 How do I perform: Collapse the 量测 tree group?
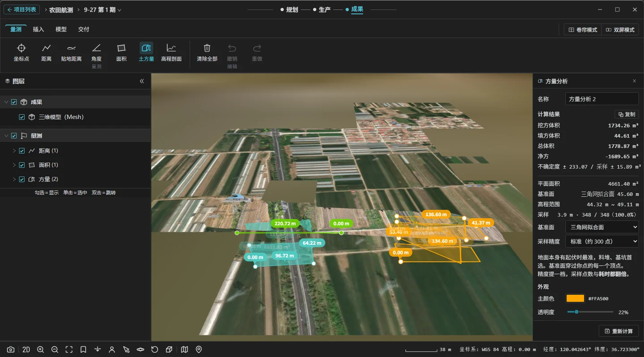click(6, 136)
